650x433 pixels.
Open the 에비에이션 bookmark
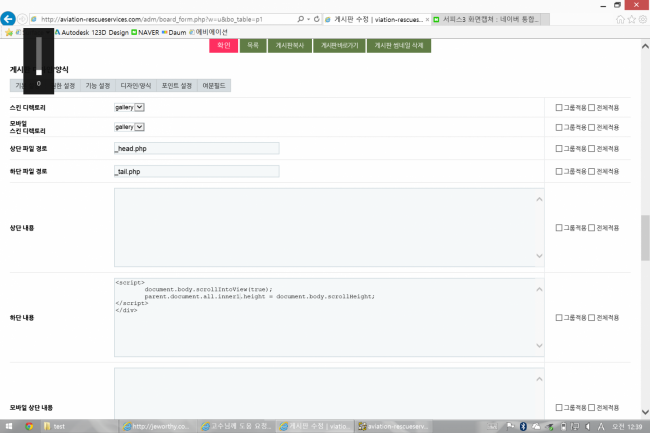[208, 32]
